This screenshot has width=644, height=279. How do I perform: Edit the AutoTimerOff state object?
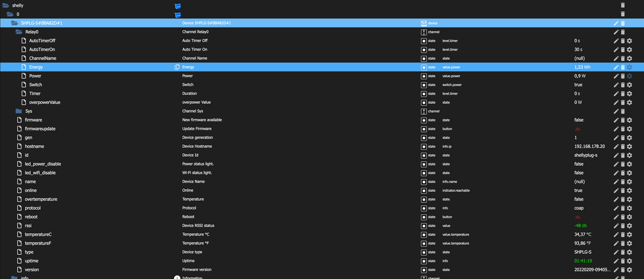[x=616, y=41]
